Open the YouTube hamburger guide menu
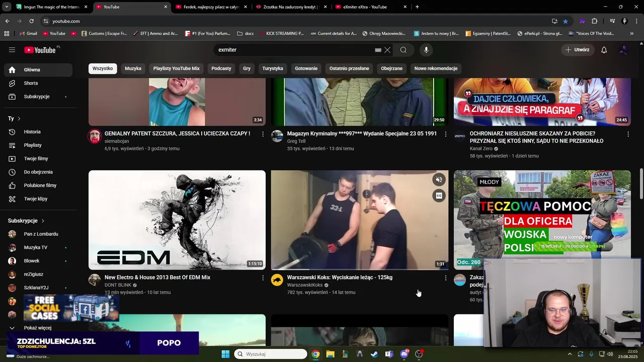Image resolution: width=644 pixels, height=362 pixels. tap(12, 50)
